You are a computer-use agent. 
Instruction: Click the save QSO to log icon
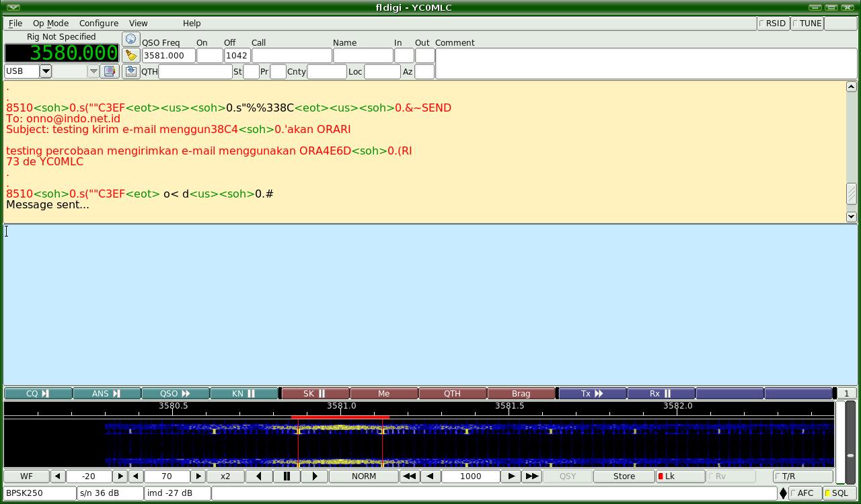coord(130,71)
